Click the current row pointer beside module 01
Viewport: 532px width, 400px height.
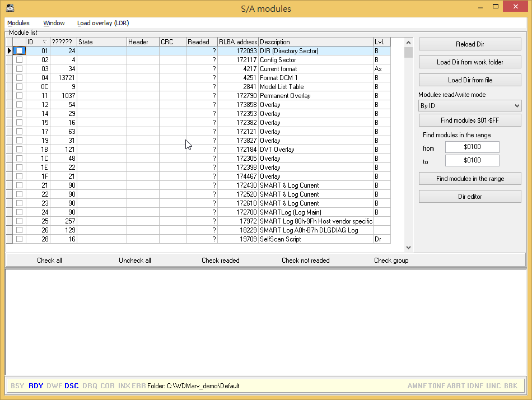9,51
